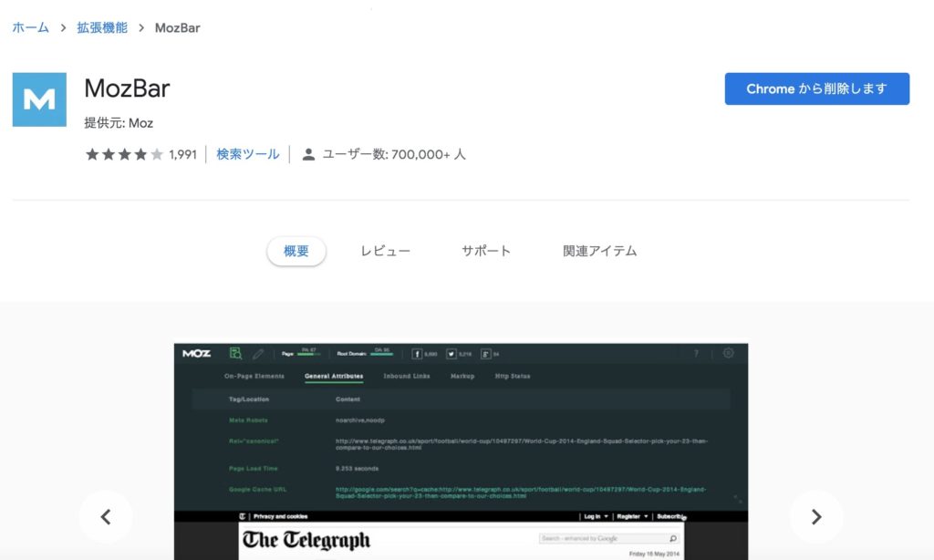Click Privacy and cookies link
This screenshot has width=934, height=560.
point(281,516)
